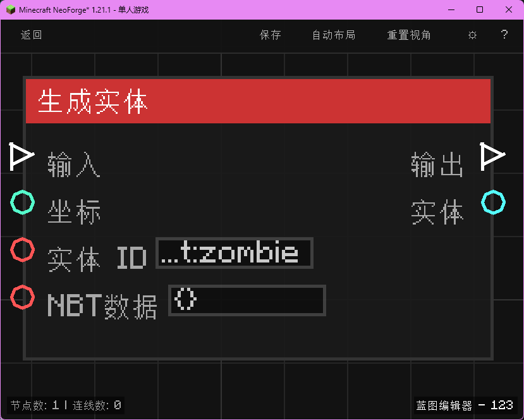
Task: Click the red 实体ID input pin
Action: (22, 250)
